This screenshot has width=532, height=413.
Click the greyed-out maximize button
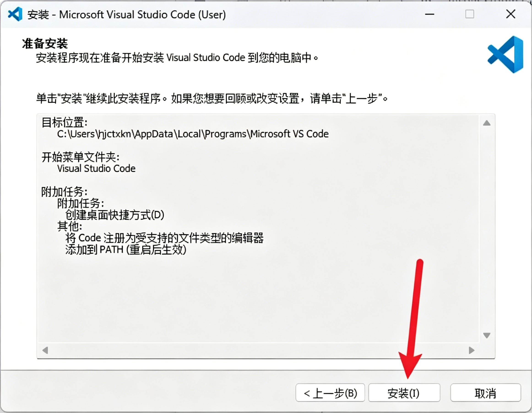[x=470, y=14]
